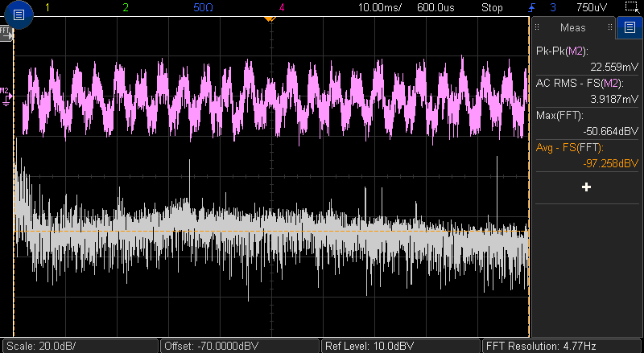Click the -50.664dBV value
This screenshot has width=644, height=353.
pos(611,131)
